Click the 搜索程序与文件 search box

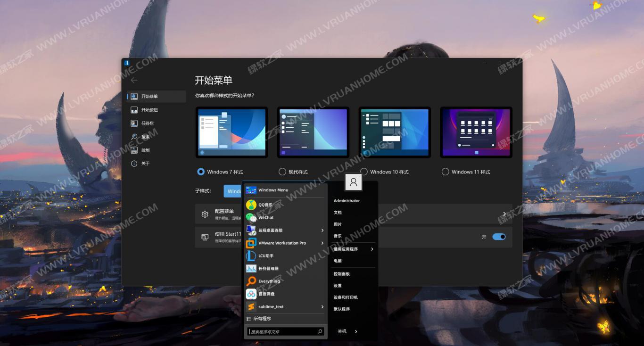point(282,332)
